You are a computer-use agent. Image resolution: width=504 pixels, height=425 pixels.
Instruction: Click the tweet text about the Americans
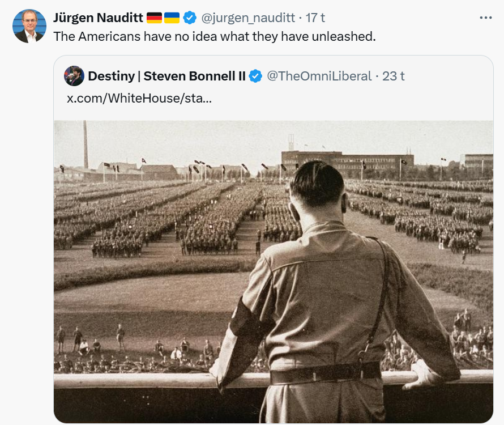(214, 37)
